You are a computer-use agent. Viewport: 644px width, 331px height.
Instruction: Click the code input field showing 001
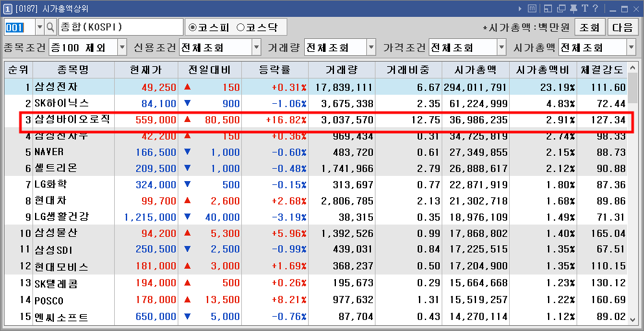(x=19, y=27)
